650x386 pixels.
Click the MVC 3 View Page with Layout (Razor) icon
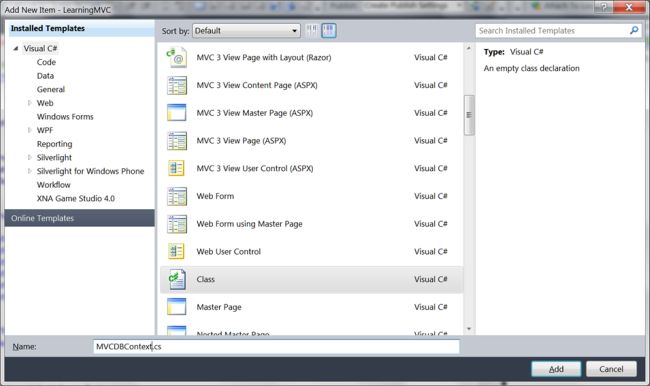click(x=177, y=58)
